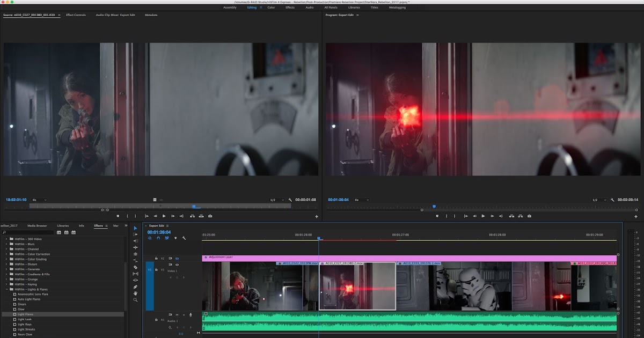The width and height of the screenshot is (644, 338).
Task: Open Source monitor button editor plus
Action: tap(316, 216)
